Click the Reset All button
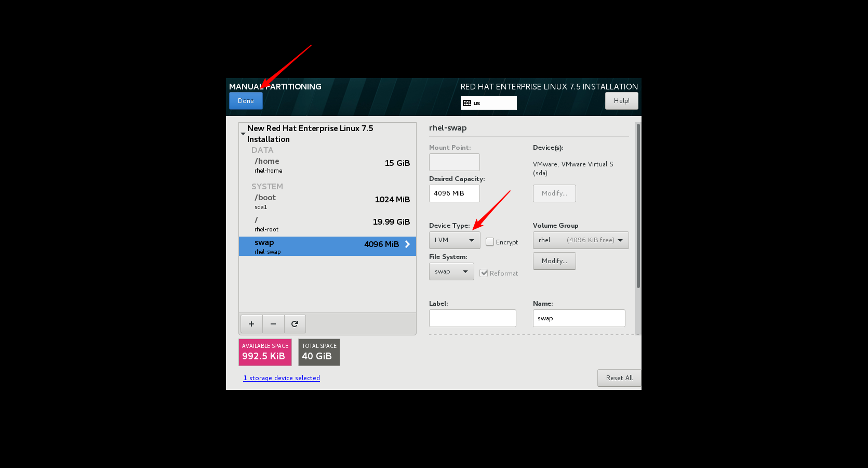The height and width of the screenshot is (468, 868). click(619, 378)
